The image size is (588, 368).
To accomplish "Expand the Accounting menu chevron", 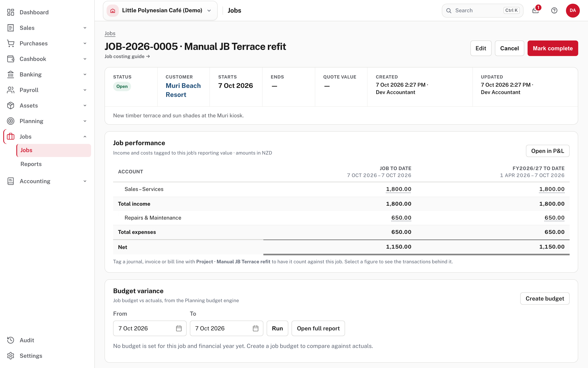I will tap(85, 181).
